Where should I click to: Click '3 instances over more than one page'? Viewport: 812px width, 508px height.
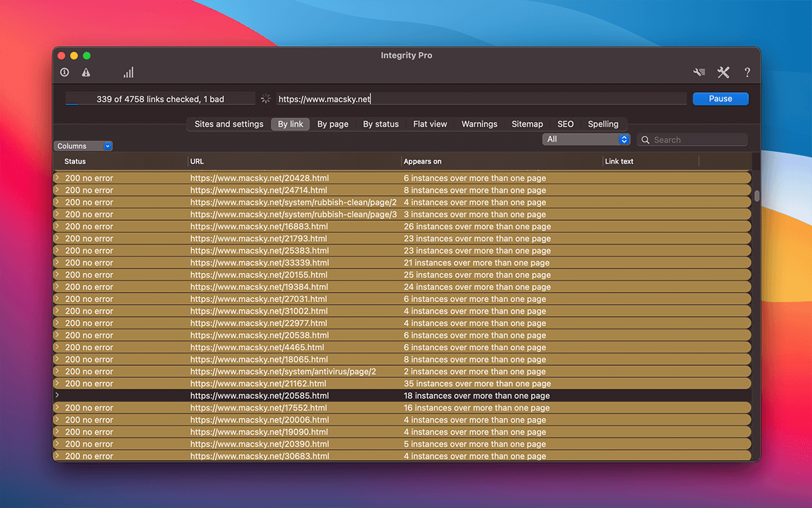pyautogui.click(x=474, y=214)
